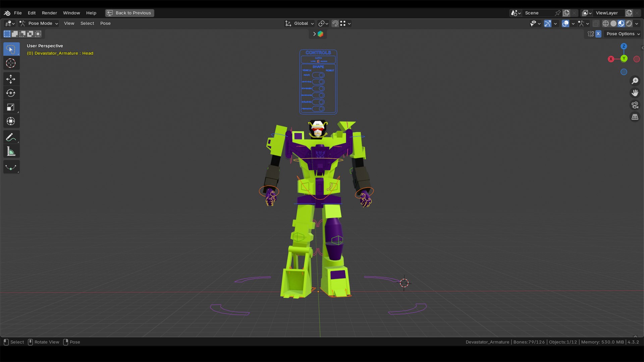644x362 pixels.
Task: Click the blue Z axis on the navigation gizmo
Action: click(x=624, y=46)
